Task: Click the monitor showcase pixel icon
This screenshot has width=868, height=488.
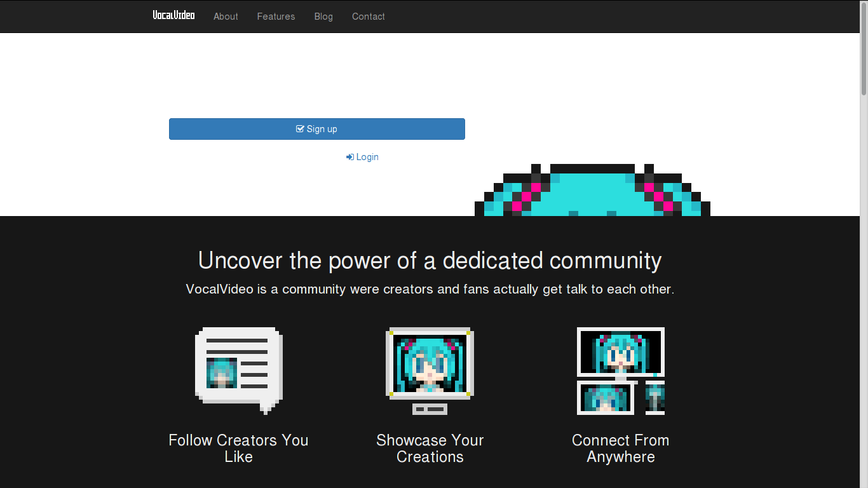Action: point(430,371)
